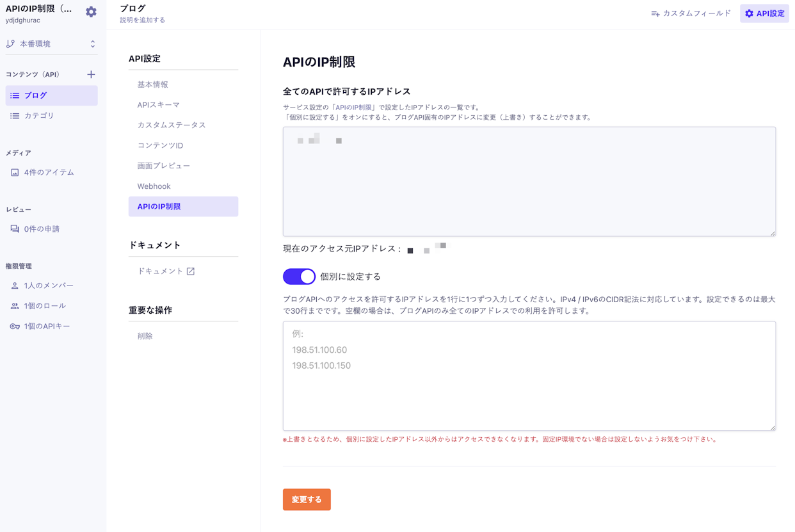The image size is (795, 532).
Task: Click the list icon beside カテゴリ
Action: (15, 116)
